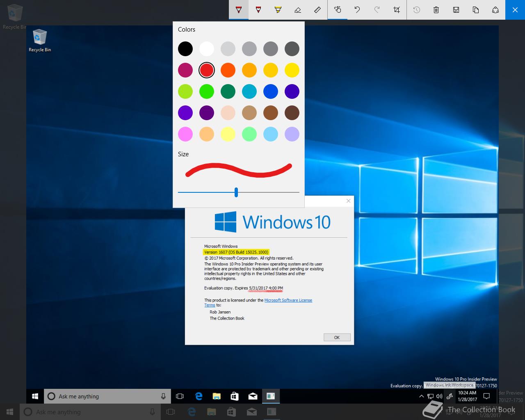
Task: Pick the pastel light orange swatch
Action: point(207,134)
